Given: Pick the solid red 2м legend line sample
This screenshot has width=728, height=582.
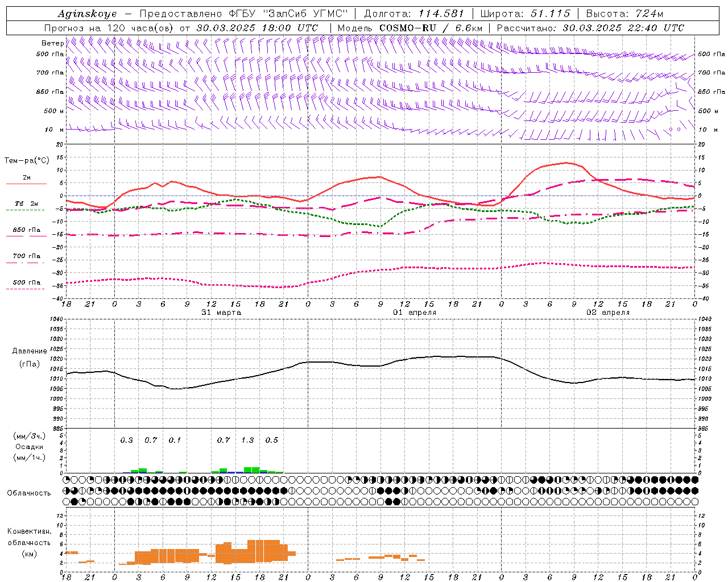Looking at the screenshot, I should coord(26,184).
